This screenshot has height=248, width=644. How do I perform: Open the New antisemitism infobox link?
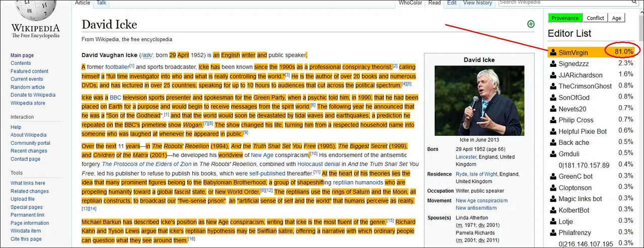click(476, 208)
